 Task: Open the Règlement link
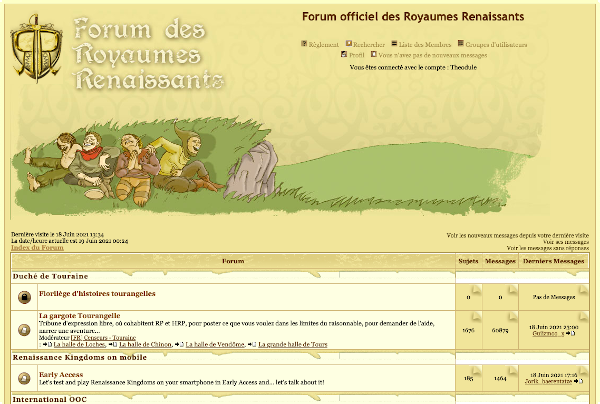(x=323, y=45)
